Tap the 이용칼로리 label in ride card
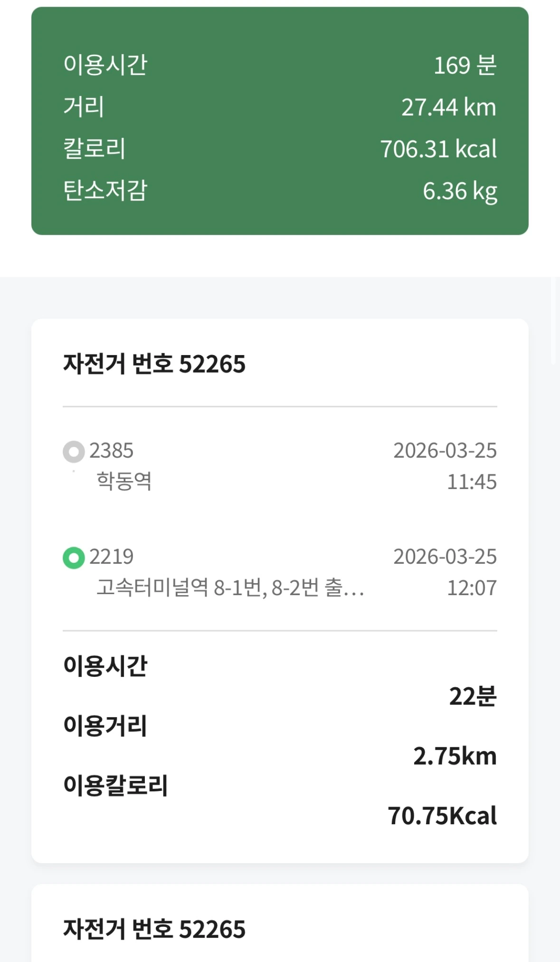Screen dimensions: 560x962 coord(115,785)
